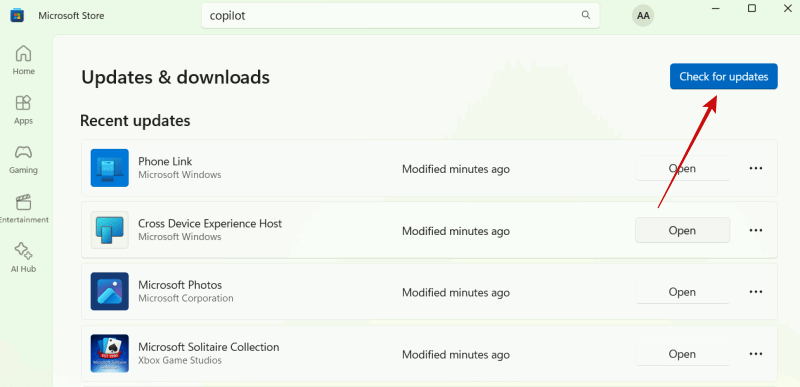Click the Microsoft Solitaire Collection icon
This screenshot has height=387, width=800.
click(110, 353)
